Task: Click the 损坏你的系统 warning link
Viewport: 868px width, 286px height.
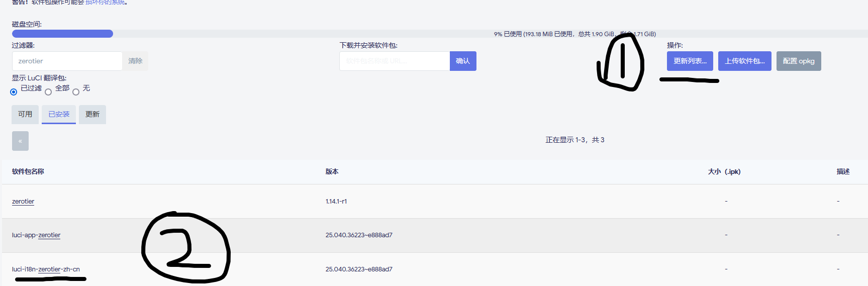Action: (x=106, y=3)
